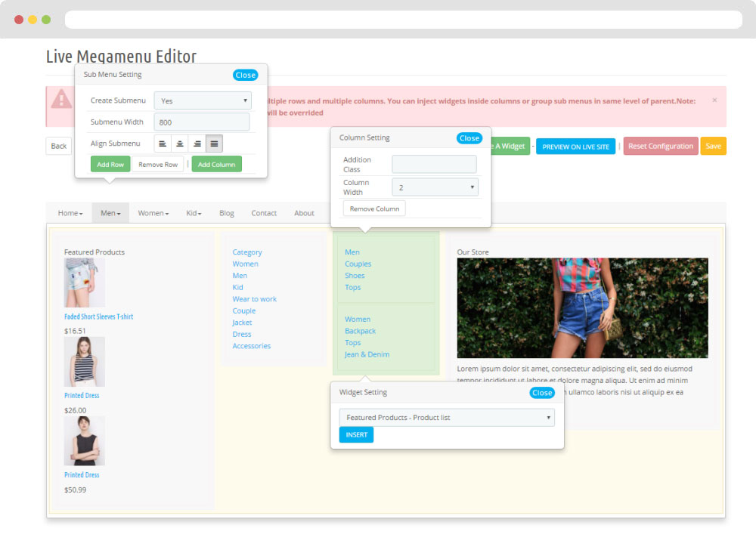Open the Couple category link
This screenshot has width=756, height=556.
(x=244, y=310)
